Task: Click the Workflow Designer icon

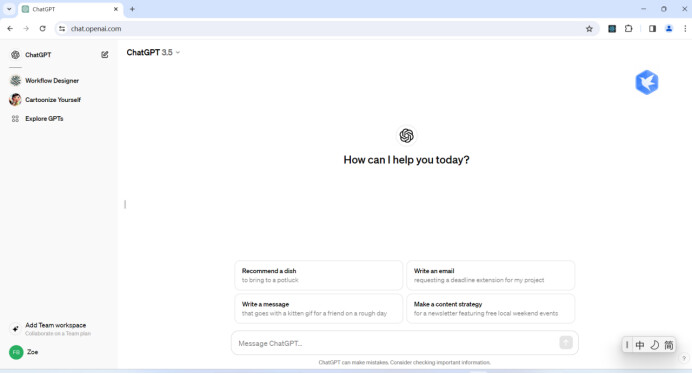Action: [x=15, y=80]
